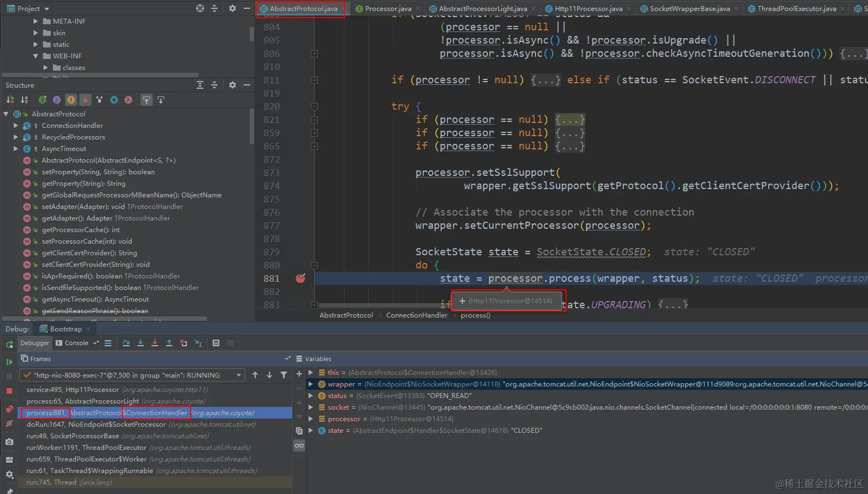This screenshot has width=868, height=494.
Task: Toggle show watches glasses icon
Action: (x=299, y=445)
